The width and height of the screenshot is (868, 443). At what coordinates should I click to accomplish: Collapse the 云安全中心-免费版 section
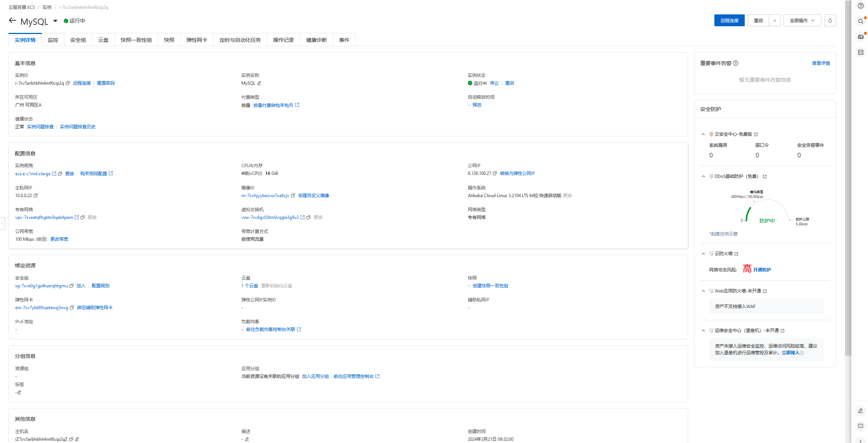[x=703, y=134]
